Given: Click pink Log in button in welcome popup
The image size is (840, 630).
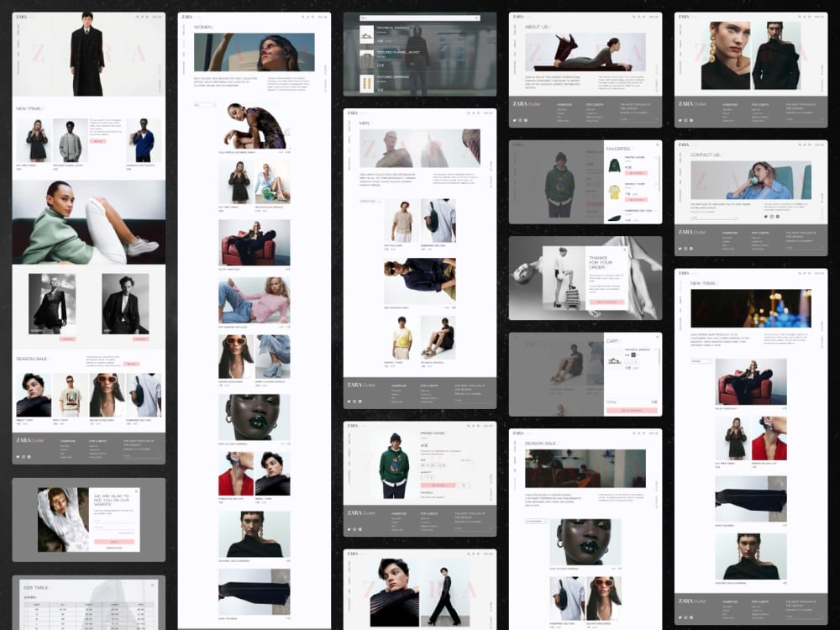Looking at the screenshot, I should 114,542.
